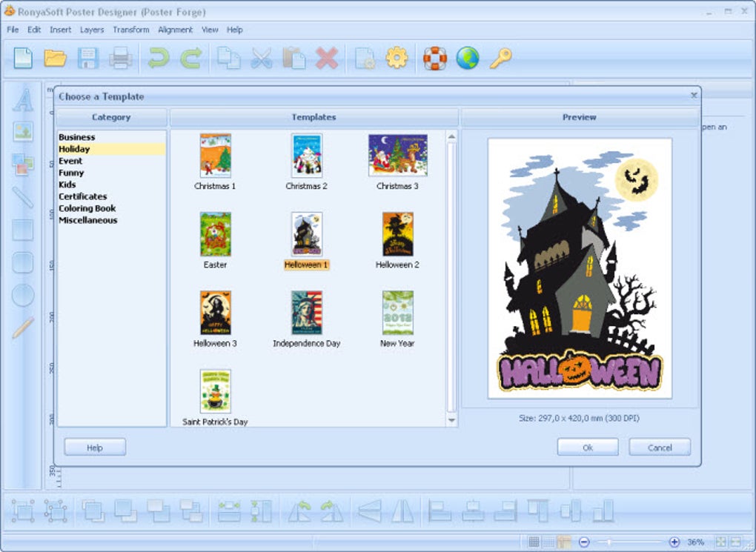The image size is (756, 552).
Task: Open page settings document-gear icon
Action: point(365,59)
